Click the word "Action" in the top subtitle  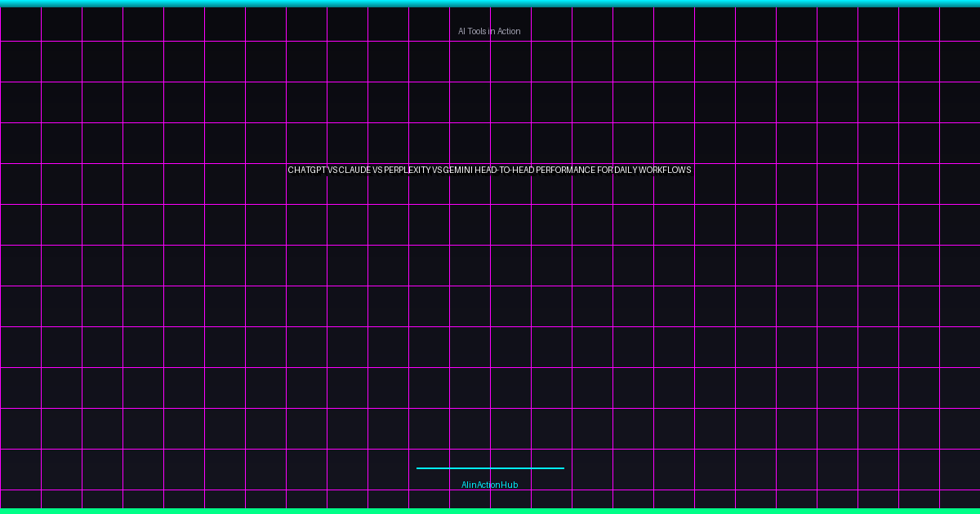click(508, 31)
